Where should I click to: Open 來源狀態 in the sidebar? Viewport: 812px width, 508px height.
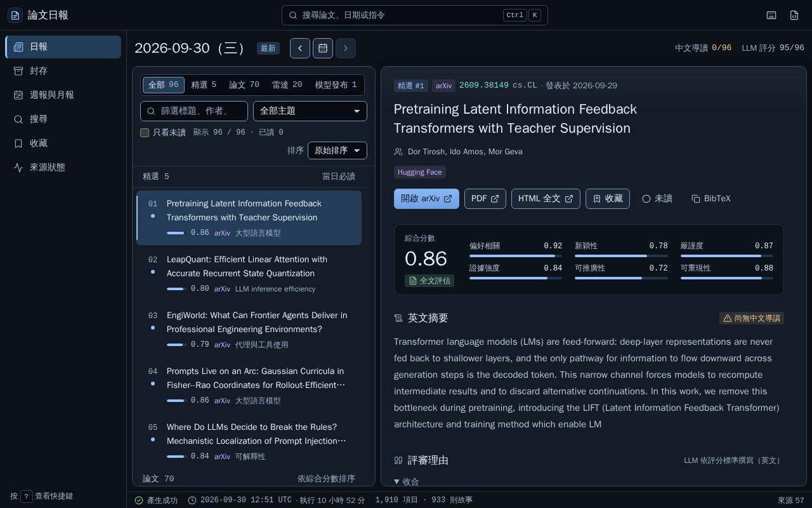click(63, 168)
